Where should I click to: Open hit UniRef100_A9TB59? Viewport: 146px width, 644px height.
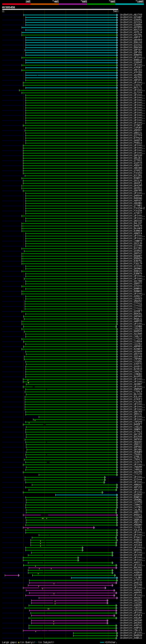tap(131, 27)
